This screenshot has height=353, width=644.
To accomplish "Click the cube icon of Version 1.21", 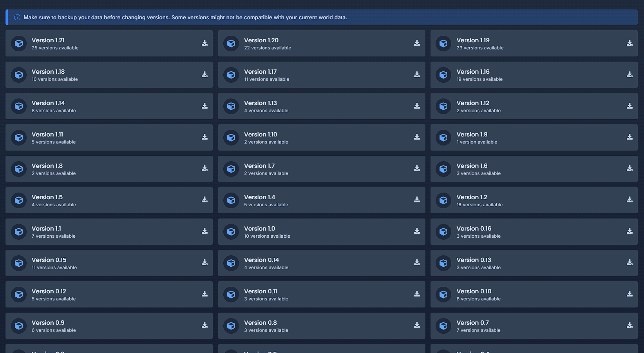I will click(x=19, y=44).
